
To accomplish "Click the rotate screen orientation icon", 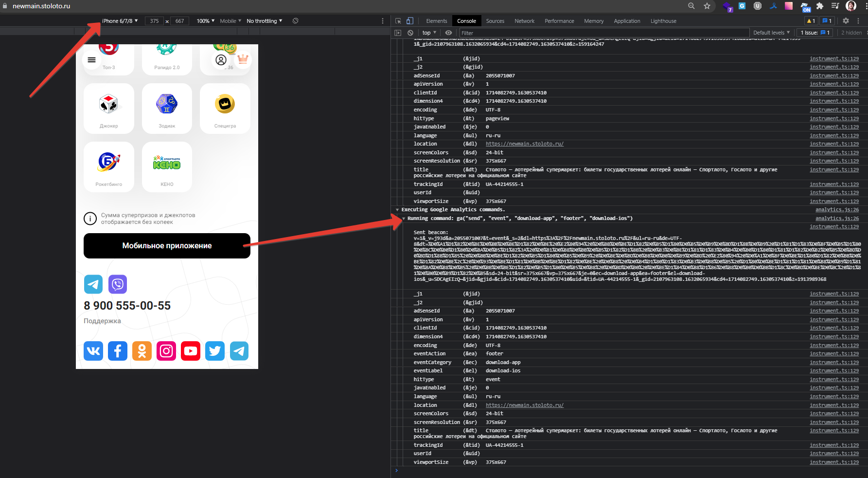I will tap(295, 21).
